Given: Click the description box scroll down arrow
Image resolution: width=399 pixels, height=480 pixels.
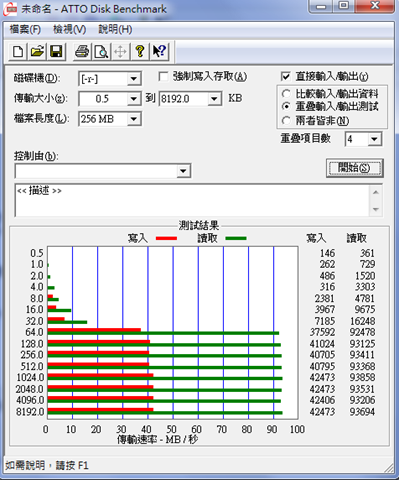Looking at the screenshot, I should (376, 209).
